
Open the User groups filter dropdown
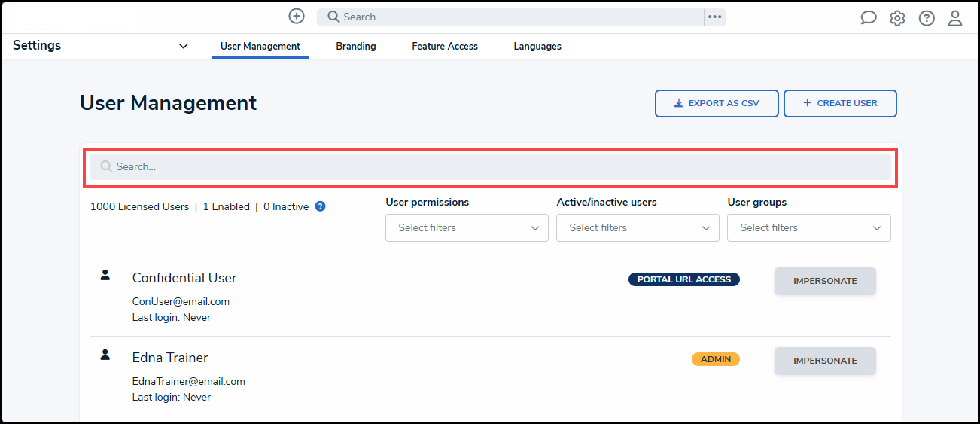pyautogui.click(x=809, y=227)
